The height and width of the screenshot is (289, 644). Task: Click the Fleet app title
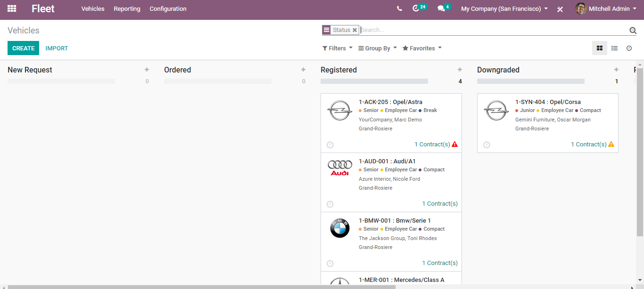point(43,8)
